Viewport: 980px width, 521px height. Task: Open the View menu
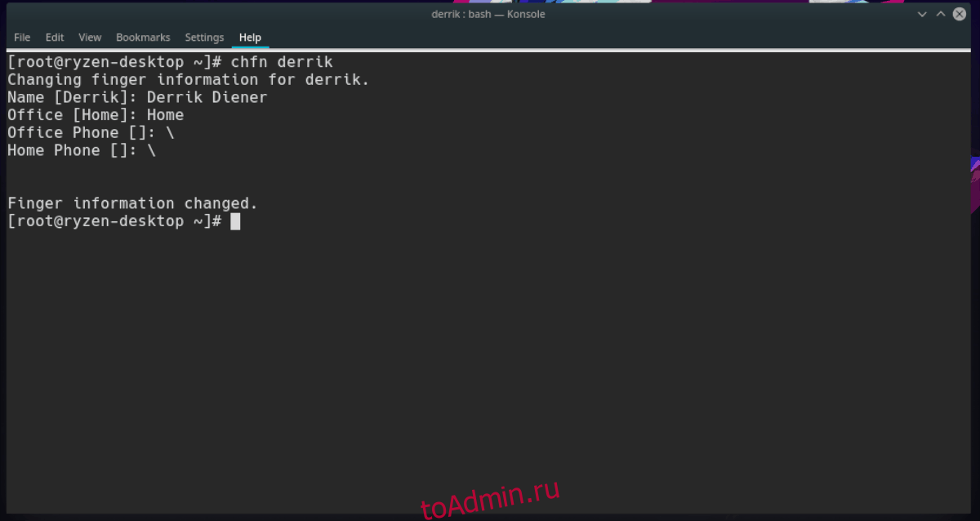click(90, 38)
